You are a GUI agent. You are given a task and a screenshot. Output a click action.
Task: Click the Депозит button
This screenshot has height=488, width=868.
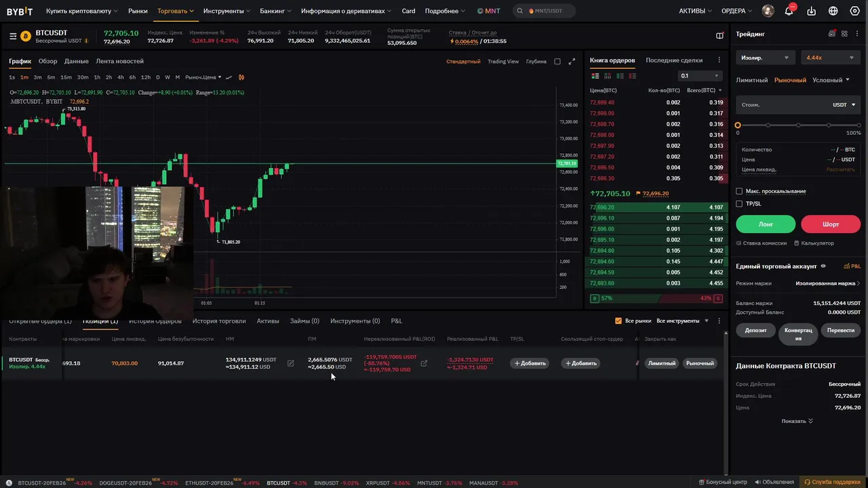pyautogui.click(x=755, y=330)
